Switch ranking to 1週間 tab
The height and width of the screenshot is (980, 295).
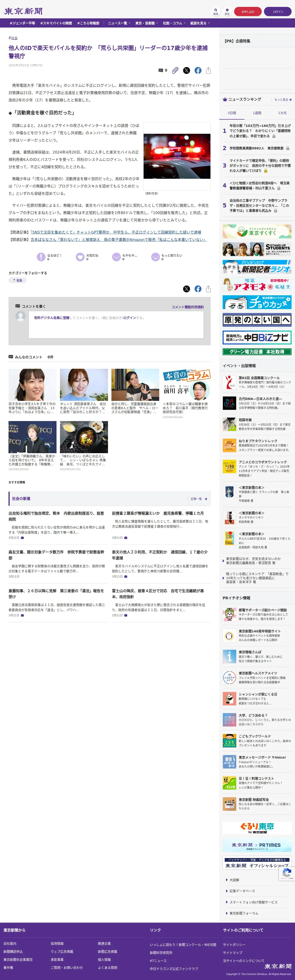coord(257,113)
